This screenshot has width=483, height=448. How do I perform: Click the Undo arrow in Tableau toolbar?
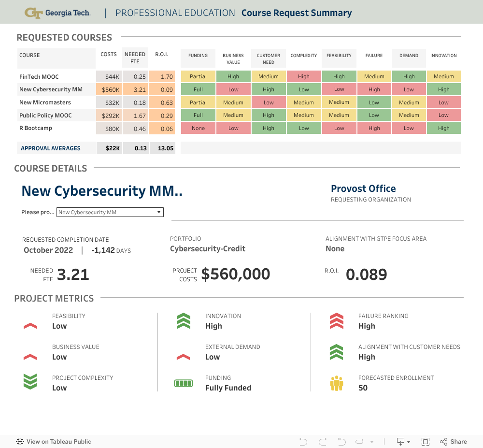pos(303,441)
